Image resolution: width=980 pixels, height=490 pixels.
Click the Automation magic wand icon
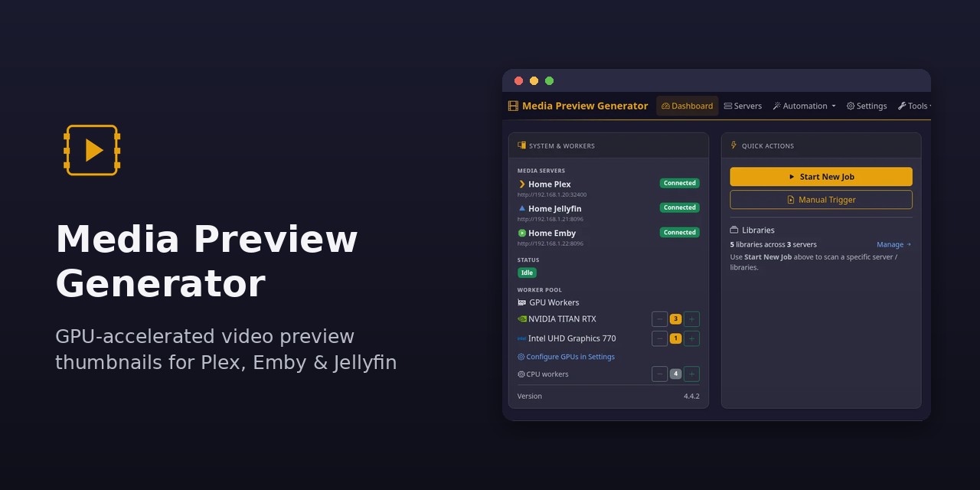[x=777, y=106]
